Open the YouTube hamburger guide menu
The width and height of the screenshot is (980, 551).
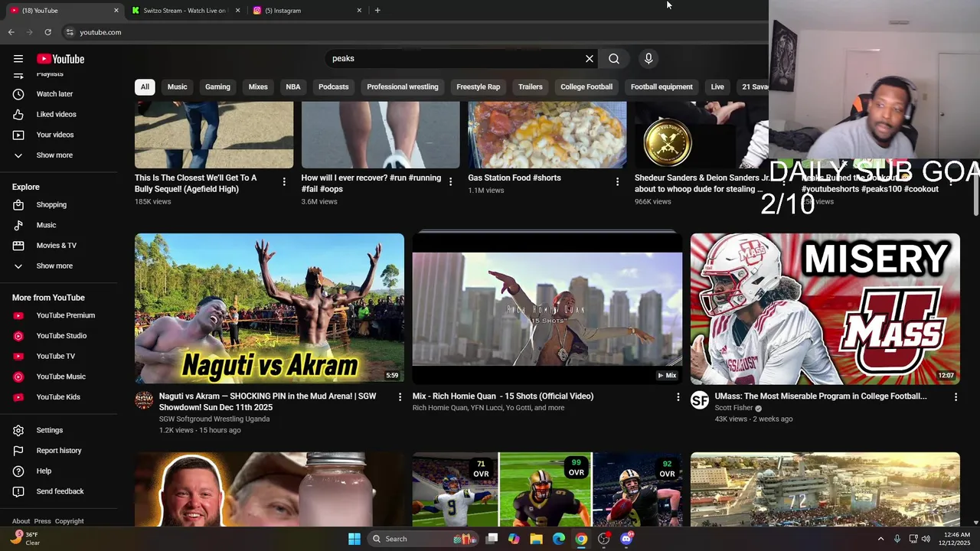pos(18,59)
